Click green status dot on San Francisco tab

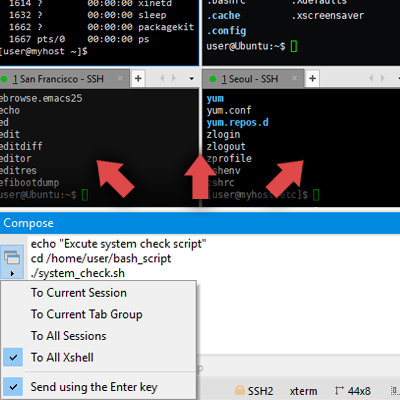pyautogui.click(x=4, y=79)
